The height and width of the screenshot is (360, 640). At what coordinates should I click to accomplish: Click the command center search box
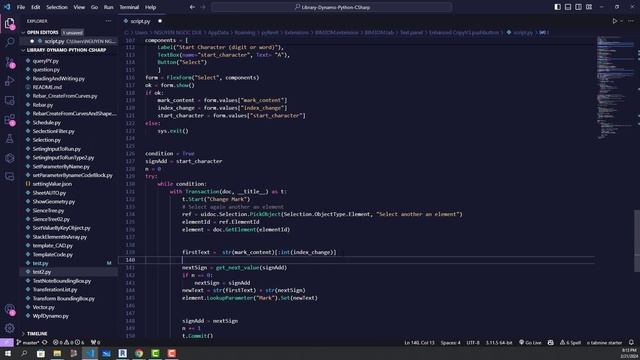coord(332,7)
